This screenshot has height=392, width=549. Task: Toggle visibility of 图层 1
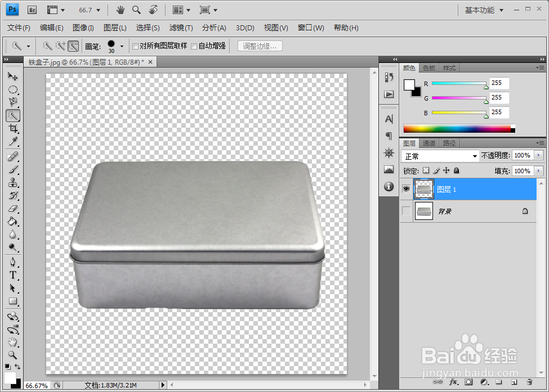coord(406,189)
